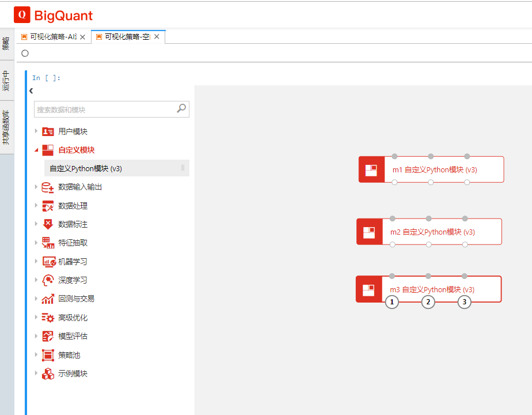
Task: Close the 可视化策略-AI tab
Action: [x=82, y=37]
